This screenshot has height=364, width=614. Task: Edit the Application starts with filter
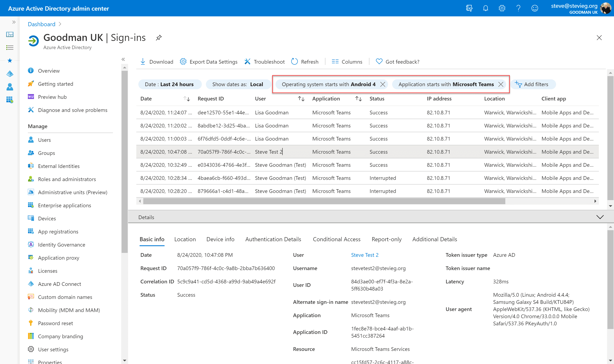tap(446, 84)
